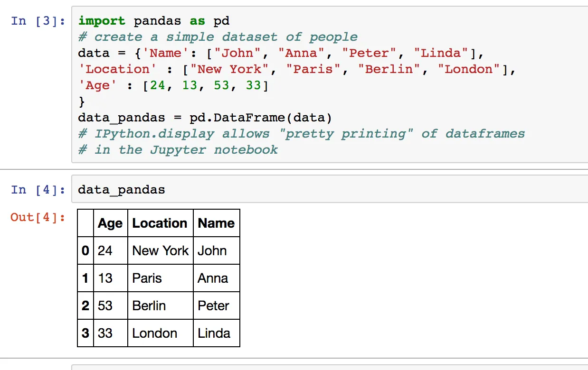The width and height of the screenshot is (588, 370).
Task: Select the In [3] cell prompt
Action: 38,21
